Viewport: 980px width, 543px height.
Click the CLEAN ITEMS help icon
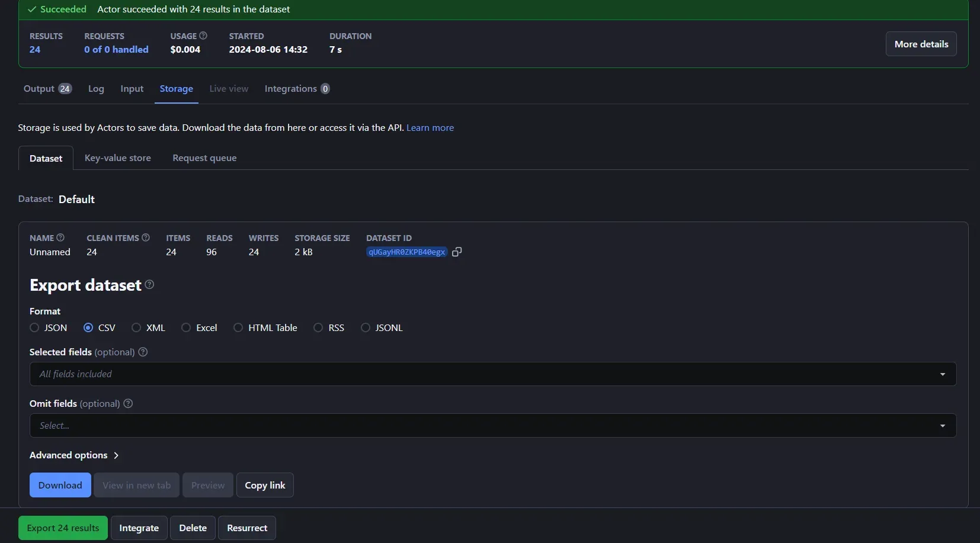tap(146, 237)
